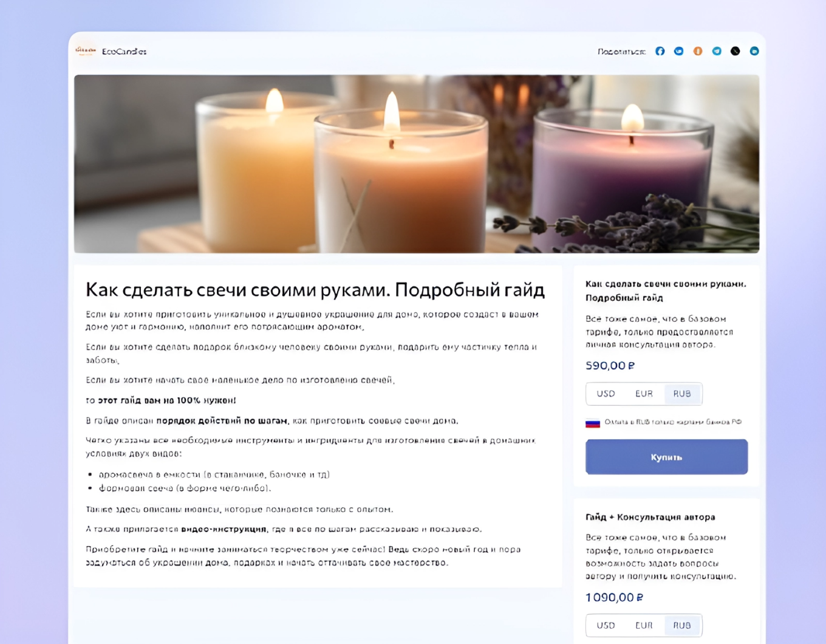826x644 pixels.
Task: Share via the blue VK icon
Action: pos(679,51)
